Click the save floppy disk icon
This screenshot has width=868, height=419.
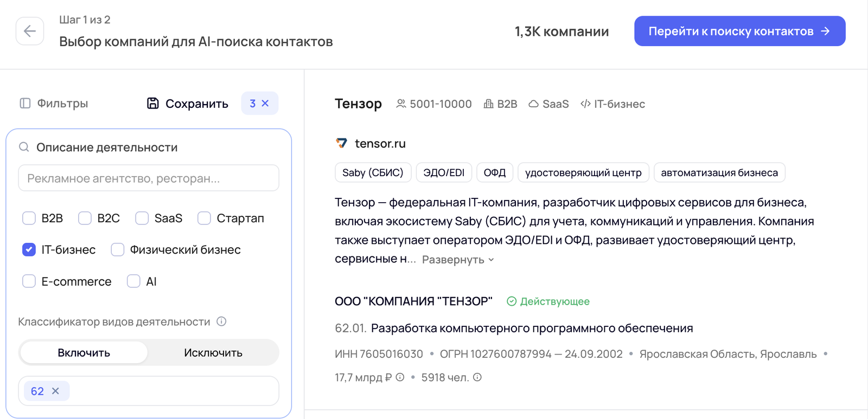click(153, 103)
